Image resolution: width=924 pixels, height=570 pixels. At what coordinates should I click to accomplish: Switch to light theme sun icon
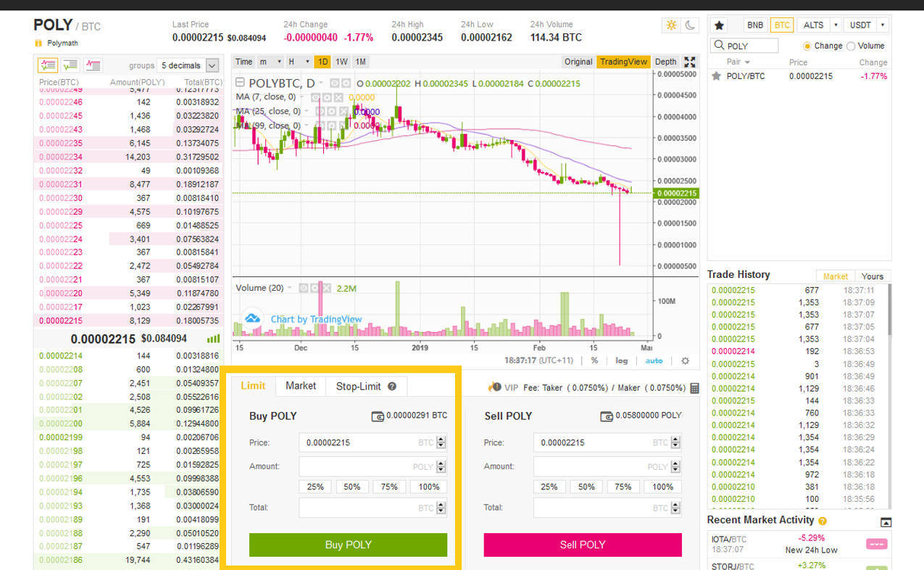[671, 25]
